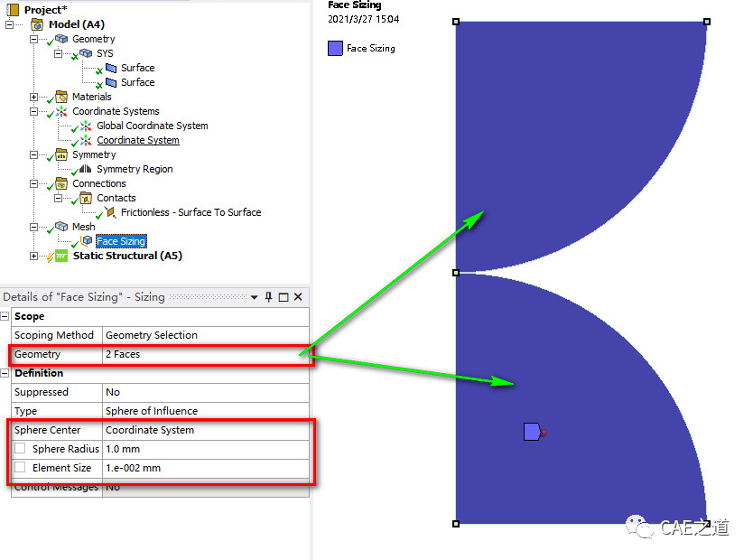Click the vertex where both faces meet

pos(456,273)
